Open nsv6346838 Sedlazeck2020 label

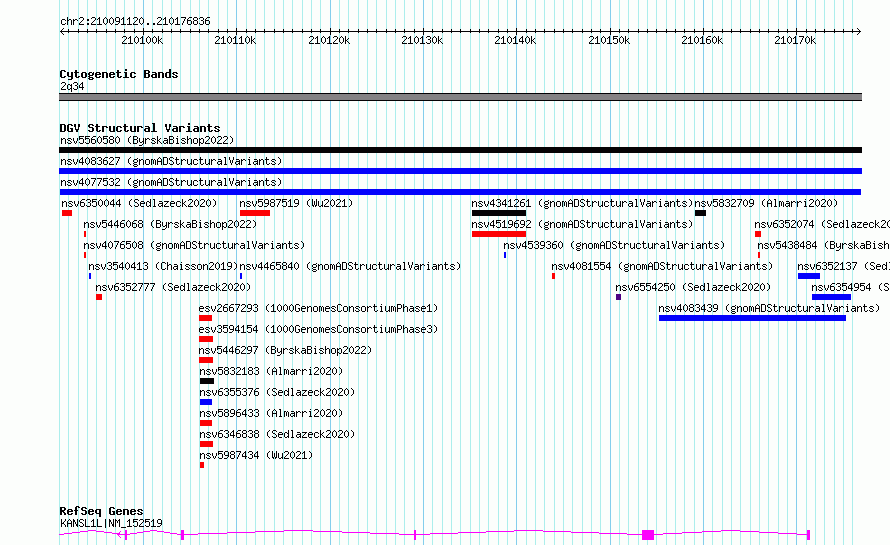click(x=277, y=434)
